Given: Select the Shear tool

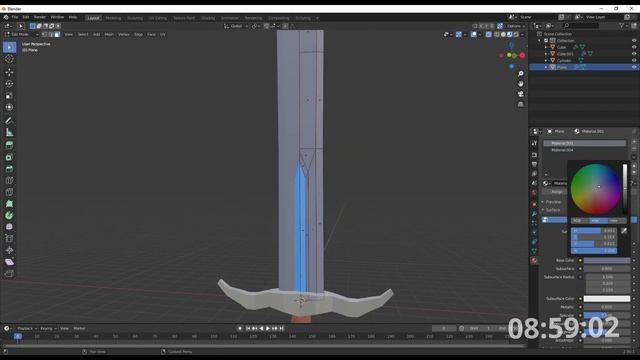Looking at the screenshot, I should [9, 262].
